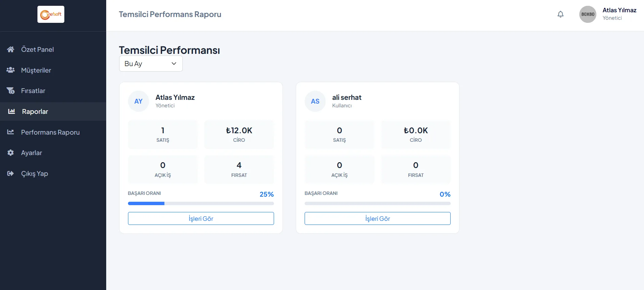
Task: Click the gear icon beside Ayarlar
Action: coord(11,153)
